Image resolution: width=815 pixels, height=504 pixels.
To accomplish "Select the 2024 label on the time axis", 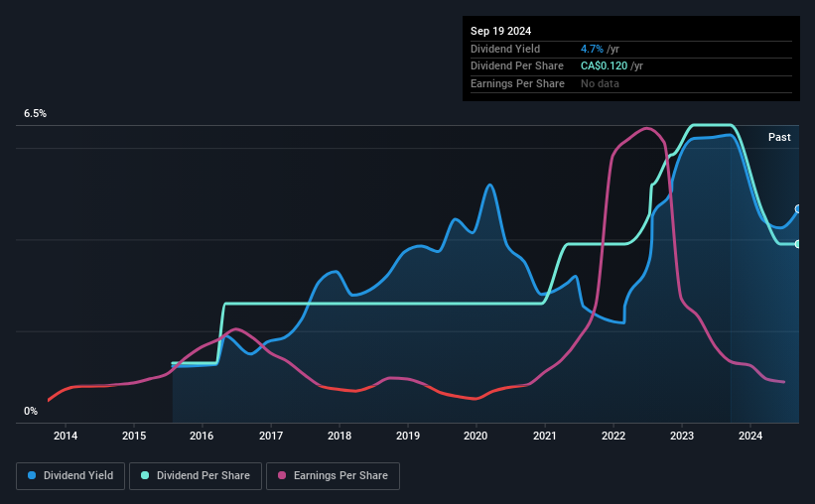I will [750, 436].
